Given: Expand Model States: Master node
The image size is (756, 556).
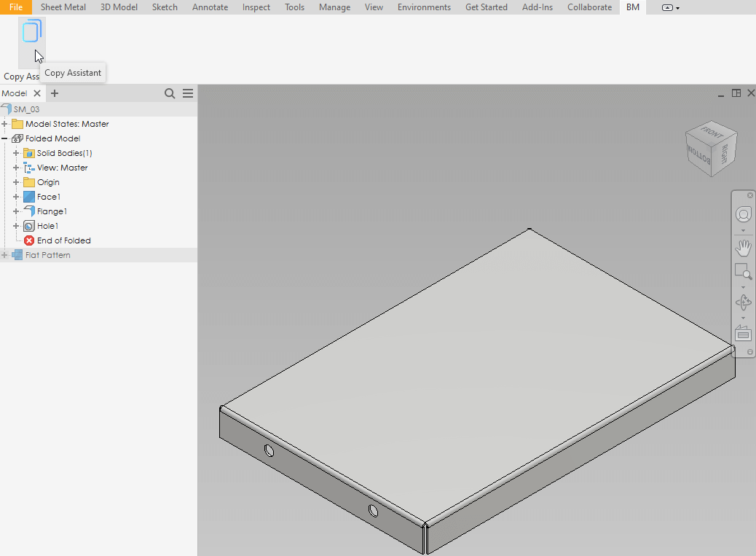Looking at the screenshot, I should tap(4, 124).
